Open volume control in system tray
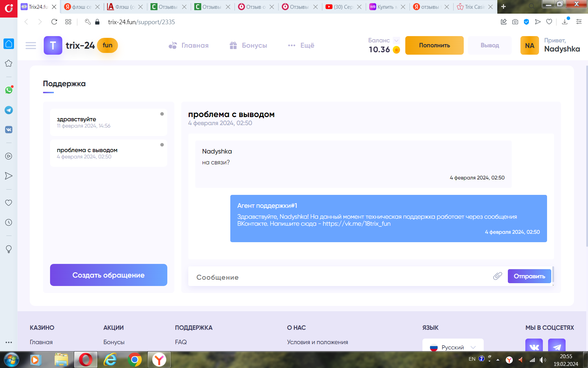Viewport: 588px width, 368px height. 543,360
